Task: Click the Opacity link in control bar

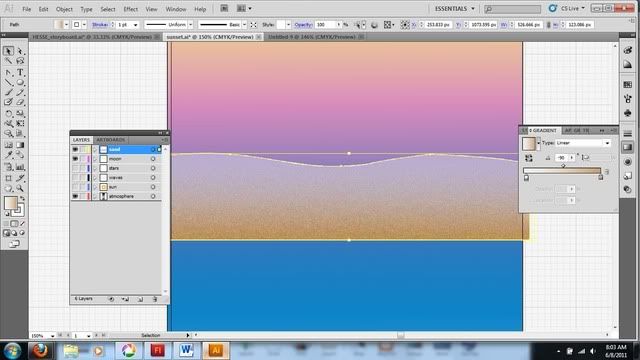Action: pos(303,25)
